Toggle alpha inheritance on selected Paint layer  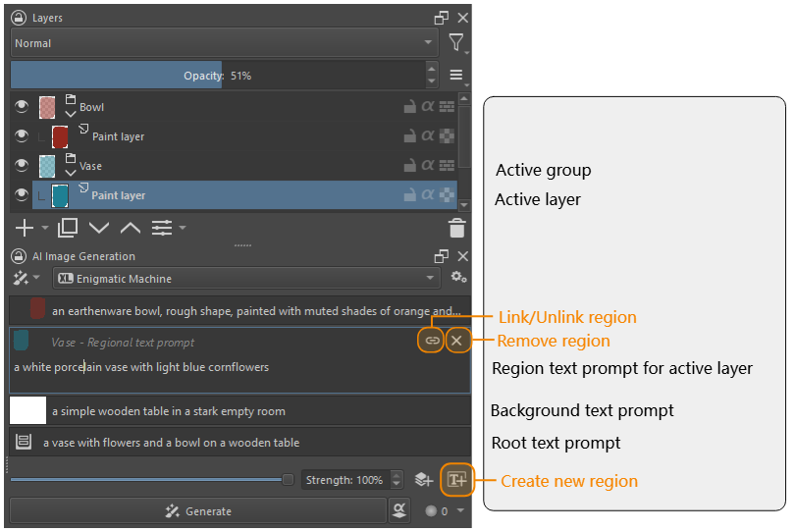[428, 194]
